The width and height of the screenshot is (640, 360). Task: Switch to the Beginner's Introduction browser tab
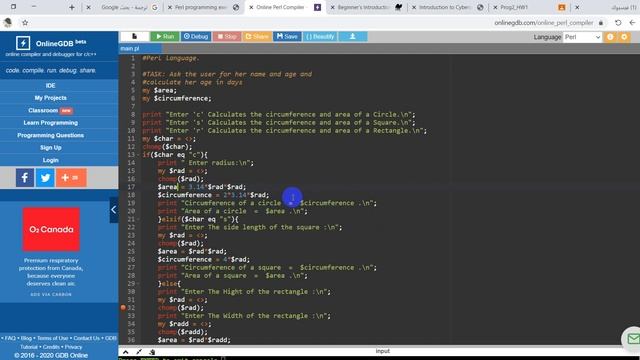point(366,7)
